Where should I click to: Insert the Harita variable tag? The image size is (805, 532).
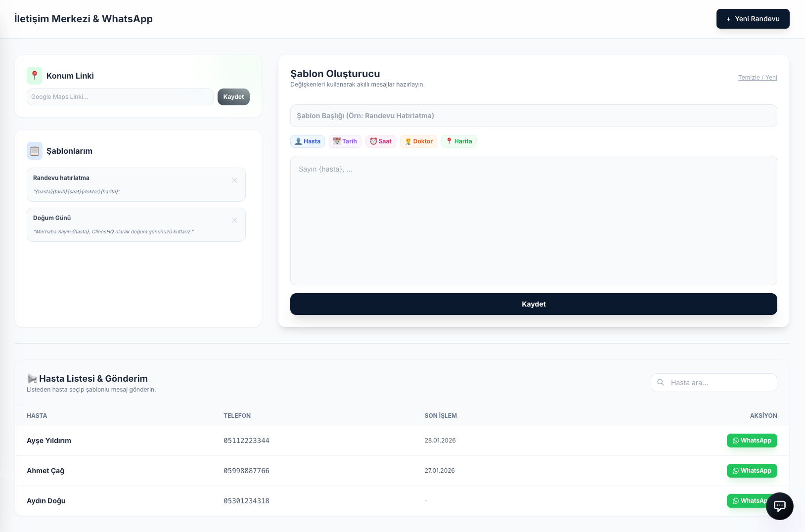[458, 141]
